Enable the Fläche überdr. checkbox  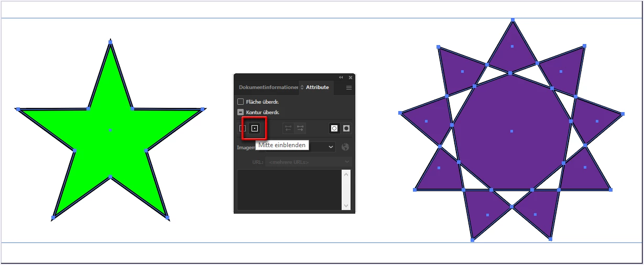tap(241, 102)
